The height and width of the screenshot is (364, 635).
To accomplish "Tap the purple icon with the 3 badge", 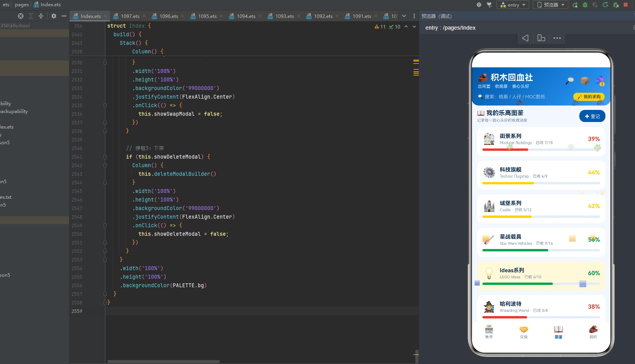I will point(600,81).
